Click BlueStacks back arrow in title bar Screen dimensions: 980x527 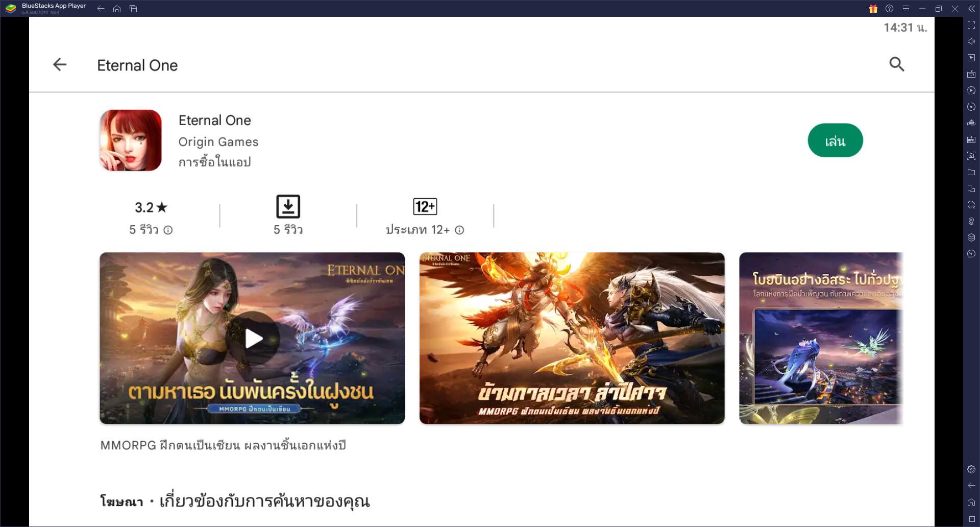(101, 9)
